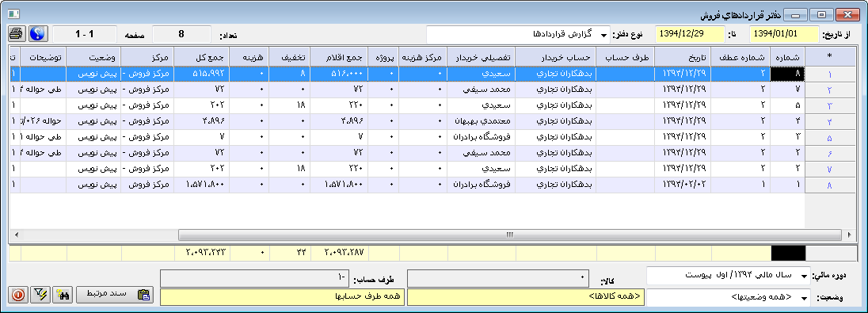
Task: Open the وضعيت dropdown همه وضعيتها
Action: click(728, 297)
